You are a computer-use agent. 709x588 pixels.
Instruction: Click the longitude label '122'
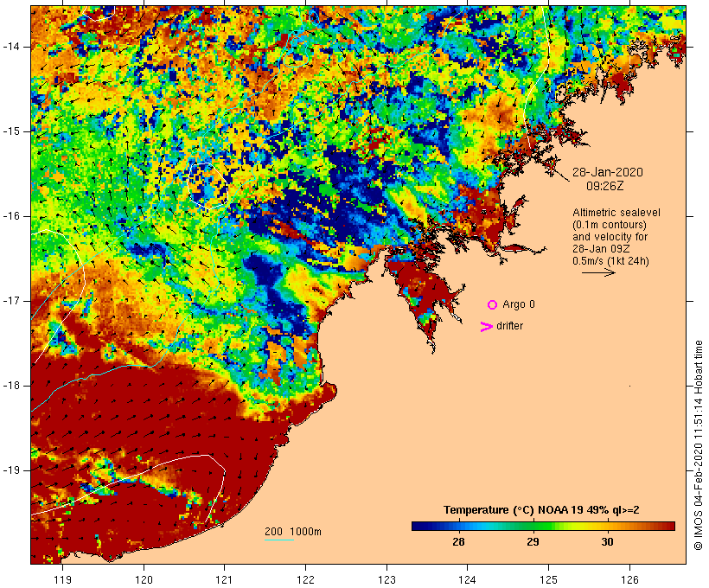coord(305,579)
